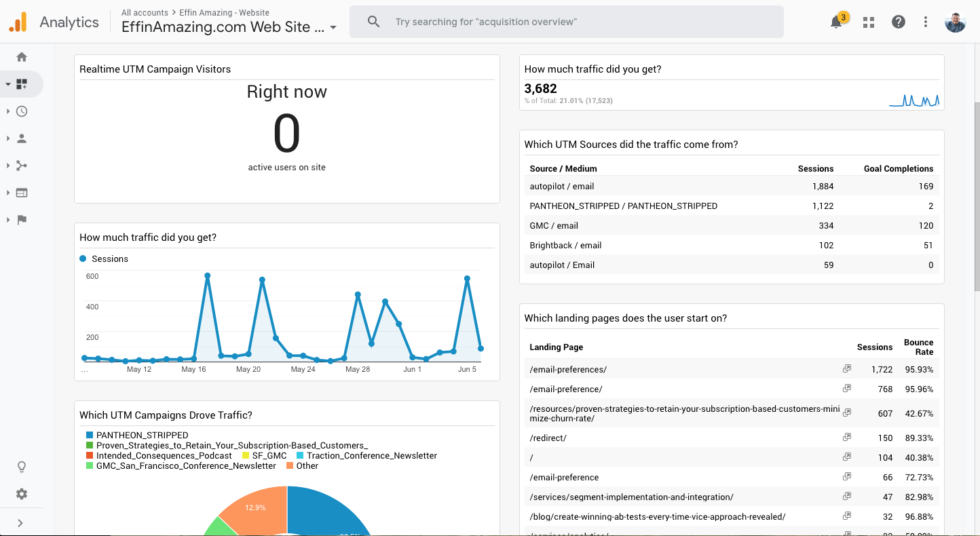Open create-winning-ab-tests page external link icon
Screen dimensions: 980x536
[x=847, y=516]
